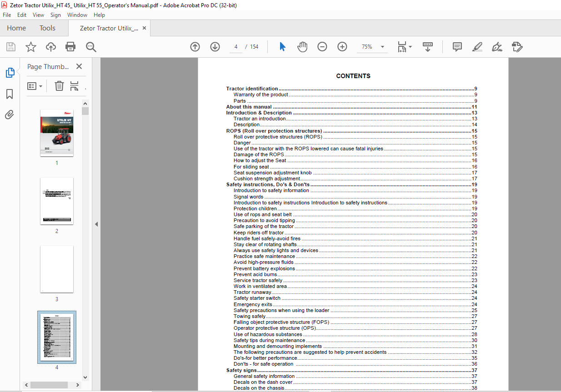
Task: Click thumbnails panel scroll down arrow
Action: click(x=85, y=377)
